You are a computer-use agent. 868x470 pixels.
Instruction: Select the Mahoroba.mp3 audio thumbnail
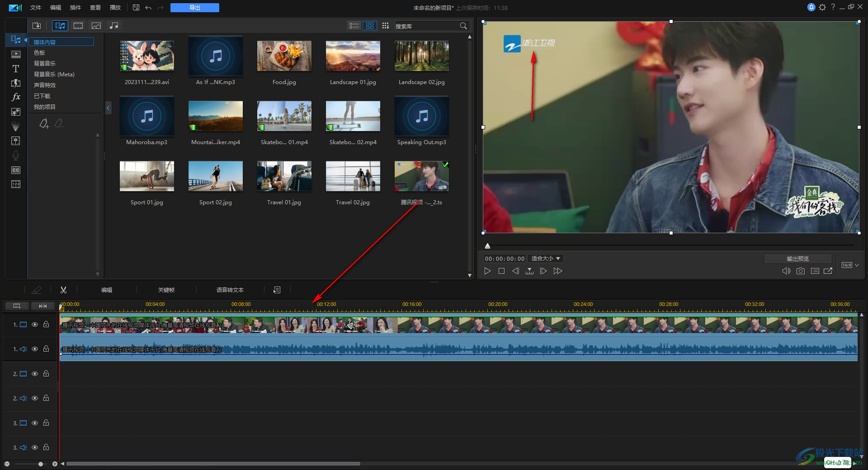click(147, 116)
